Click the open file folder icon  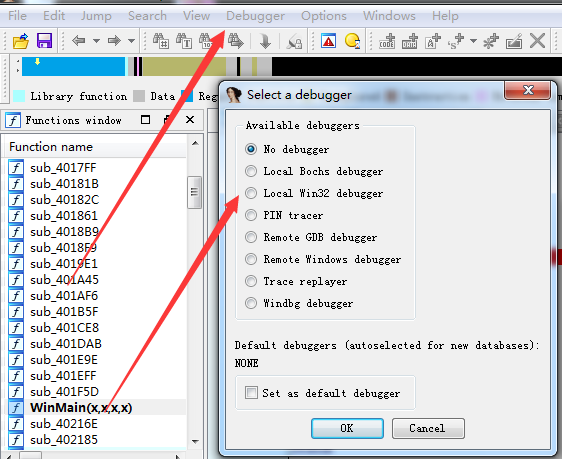pyautogui.click(x=21, y=41)
